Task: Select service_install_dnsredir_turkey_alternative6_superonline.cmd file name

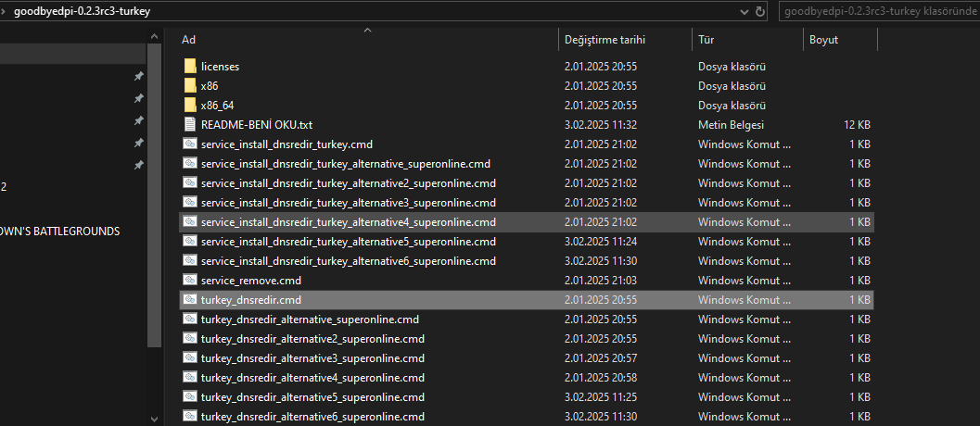Action: click(x=349, y=260)
